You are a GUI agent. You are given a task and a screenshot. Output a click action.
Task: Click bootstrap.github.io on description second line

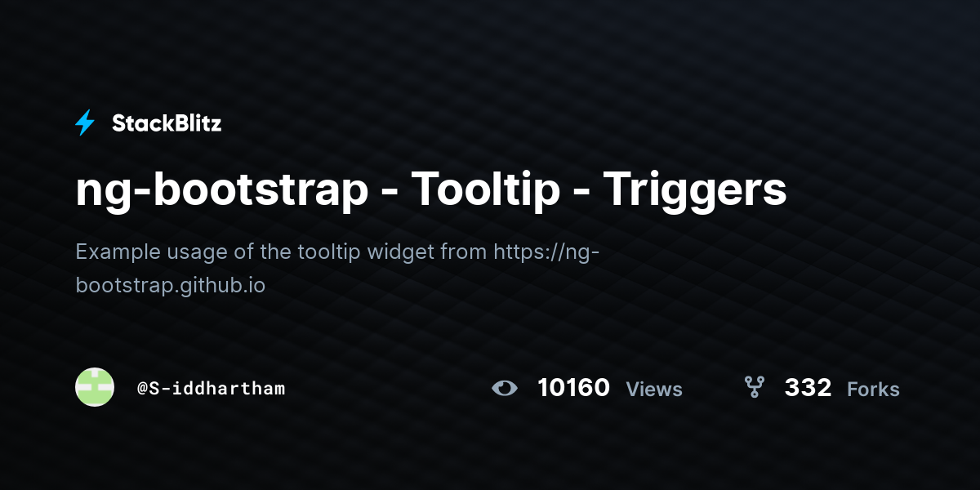pos(170,286)
